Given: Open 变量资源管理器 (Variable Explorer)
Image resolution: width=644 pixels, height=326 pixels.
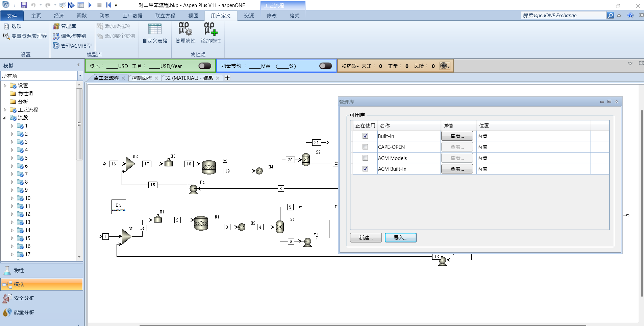Looking at the screenshot, I should 25,36.
